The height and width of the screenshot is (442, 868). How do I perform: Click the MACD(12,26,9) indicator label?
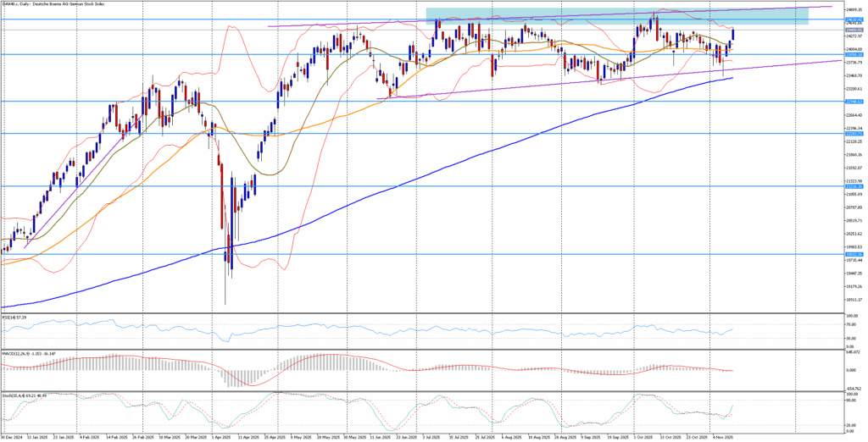[25, 352]
